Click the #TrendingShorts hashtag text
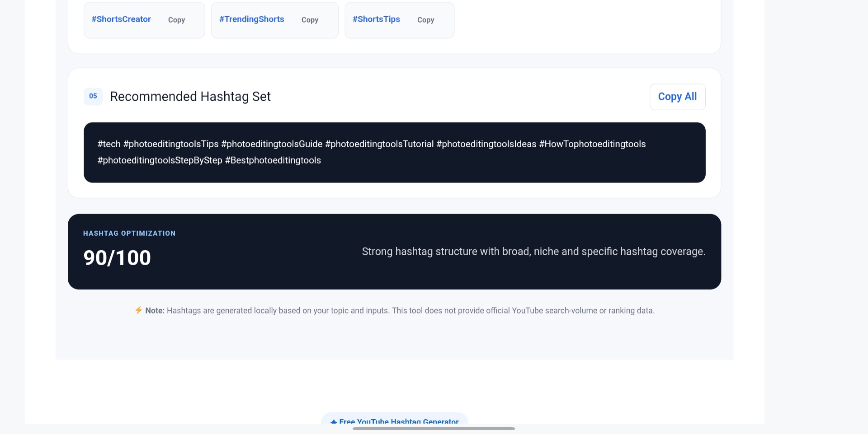Screen dimensions: 868x434 tap(251, 19)
